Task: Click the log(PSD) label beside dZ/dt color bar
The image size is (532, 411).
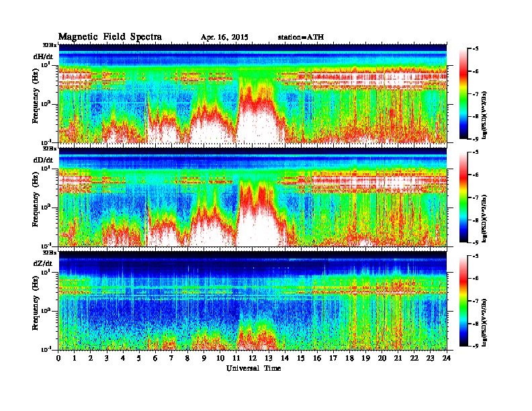Action: pyautogui.click(x=484, y=322)
